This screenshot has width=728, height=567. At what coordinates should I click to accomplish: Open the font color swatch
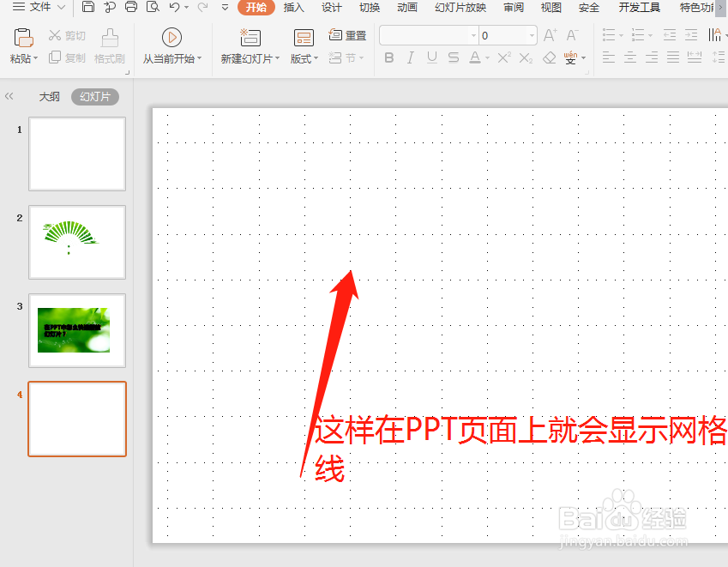475,57
